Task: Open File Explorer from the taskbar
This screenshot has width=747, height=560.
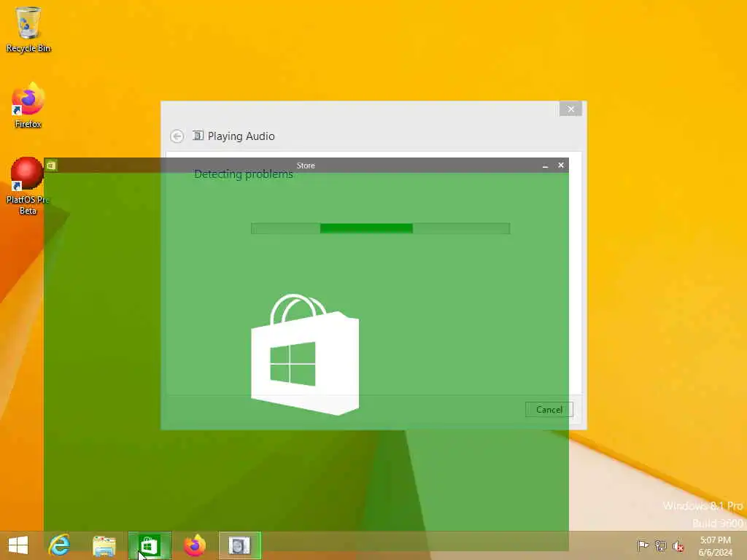Action: tap(104, 545)
